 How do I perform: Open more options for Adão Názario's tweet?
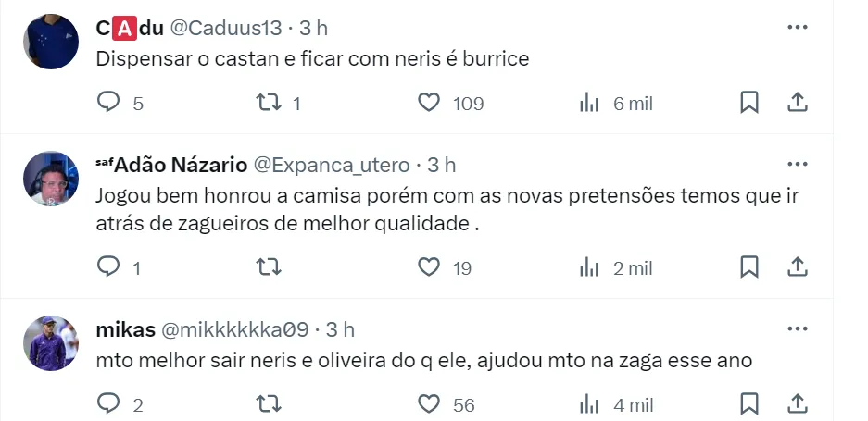pos(797,165)
